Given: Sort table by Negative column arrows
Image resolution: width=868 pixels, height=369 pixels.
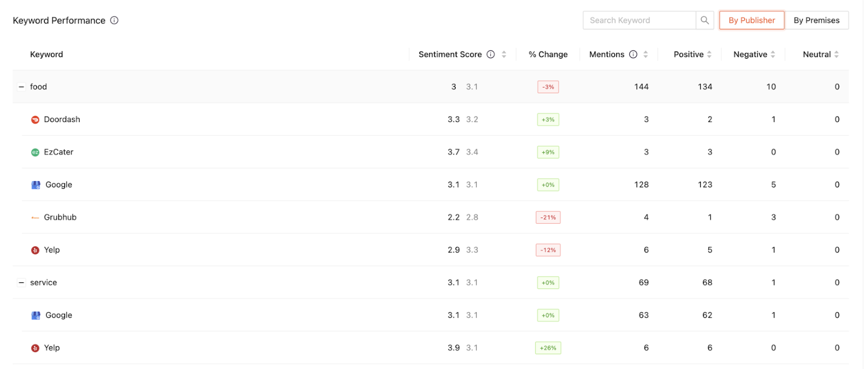Looking at the screenshot, I should 773,55.
